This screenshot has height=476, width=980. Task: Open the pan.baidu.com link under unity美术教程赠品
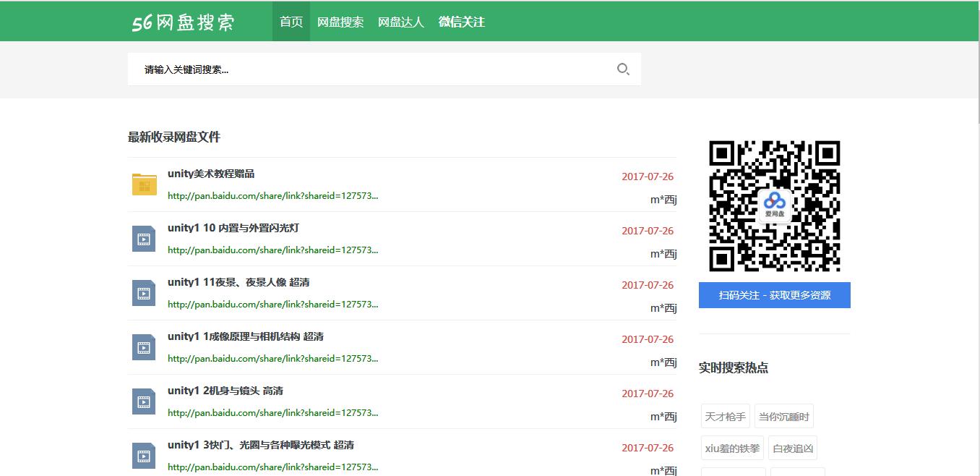coord(272,195)
